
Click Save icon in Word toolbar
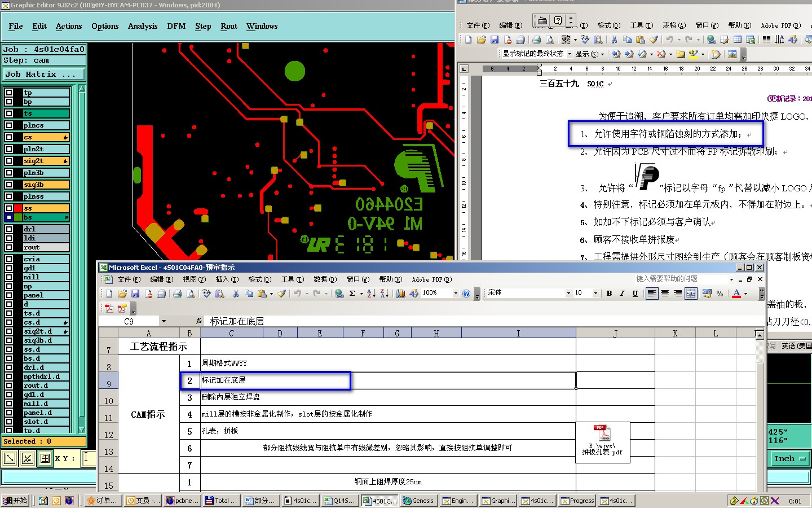[495, 40]
